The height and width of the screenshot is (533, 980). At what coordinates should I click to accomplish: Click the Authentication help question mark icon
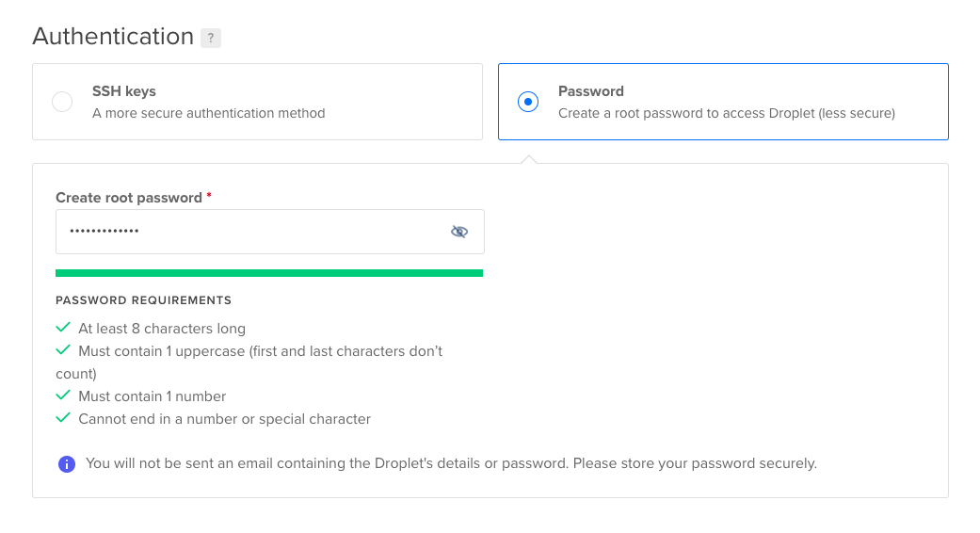(x=211, y=38)
